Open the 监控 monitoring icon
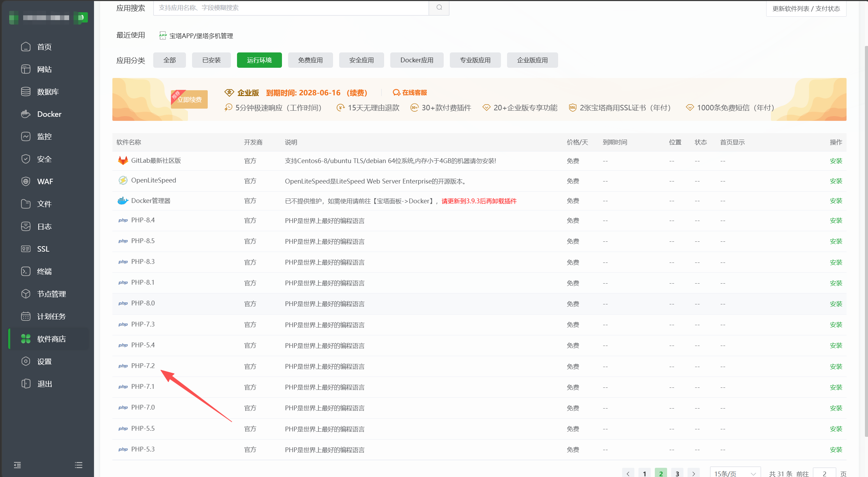 click(26, 137)
